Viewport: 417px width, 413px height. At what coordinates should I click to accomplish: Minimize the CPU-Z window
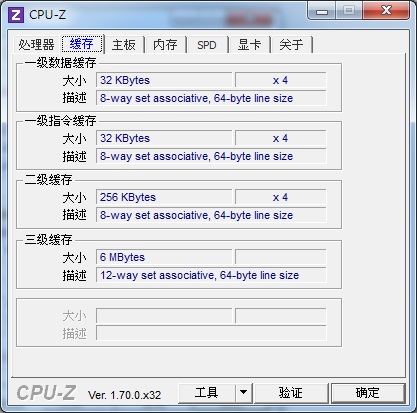click(322, 11)
